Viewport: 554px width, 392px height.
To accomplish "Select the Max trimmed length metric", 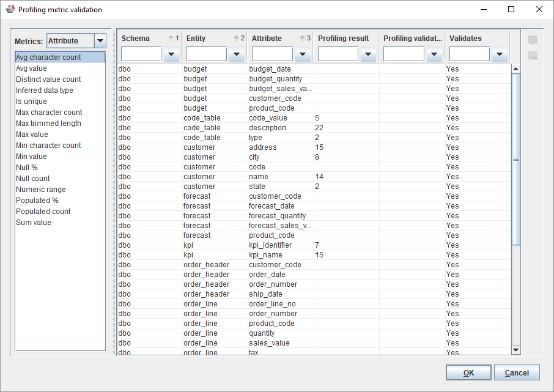I will pyautogui.click(x=60, y=123).
